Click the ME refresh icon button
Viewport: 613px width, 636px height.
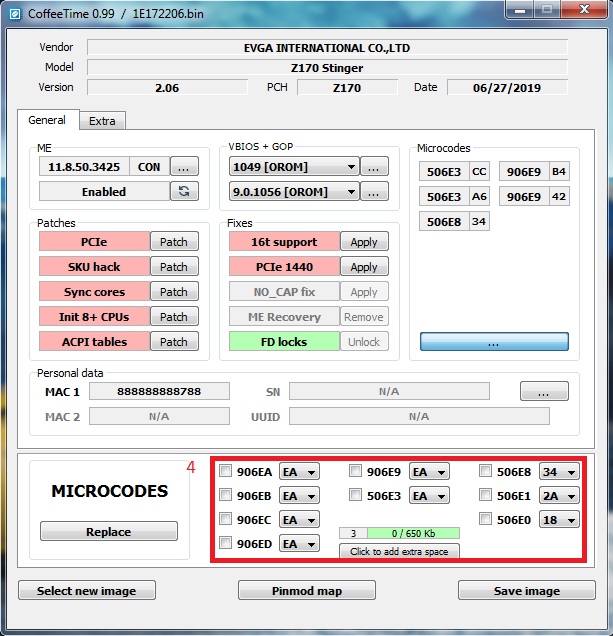(185, 191)
